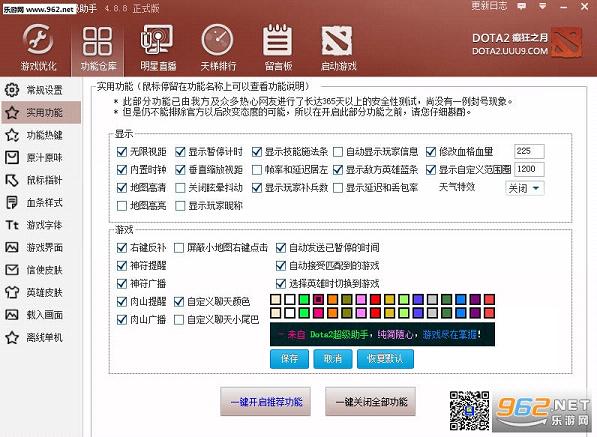Select 信使皮肤 envelope icon in sidebar
The height and width of the screenshot is (437, 597).
click(x=12, y=270)
